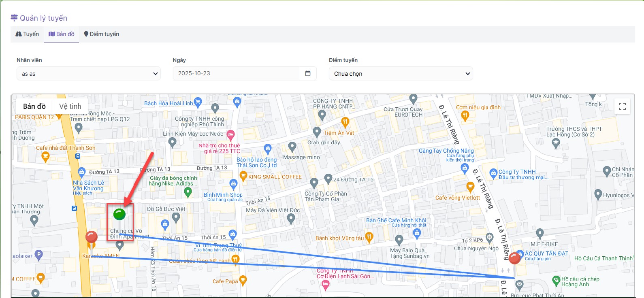644x298 pixels.
Task: Click the red marker near Karaoke
Action: tap(92, 237)
